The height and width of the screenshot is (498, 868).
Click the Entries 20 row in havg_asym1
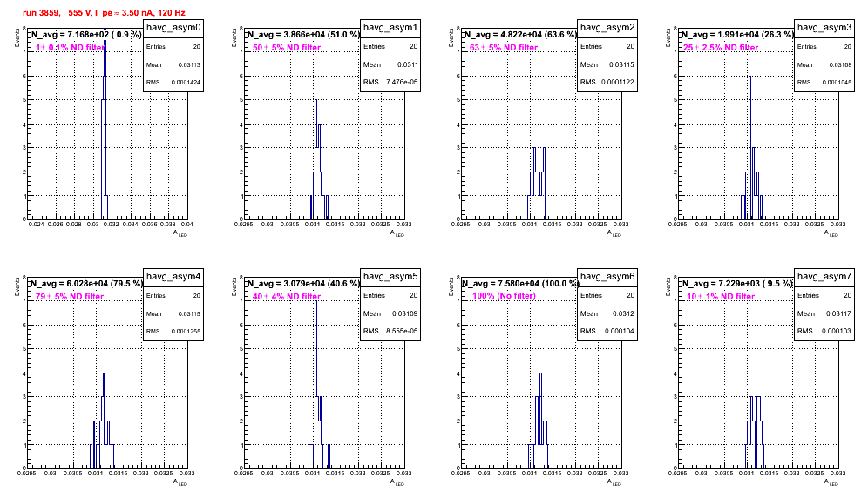tap(390, 46)
